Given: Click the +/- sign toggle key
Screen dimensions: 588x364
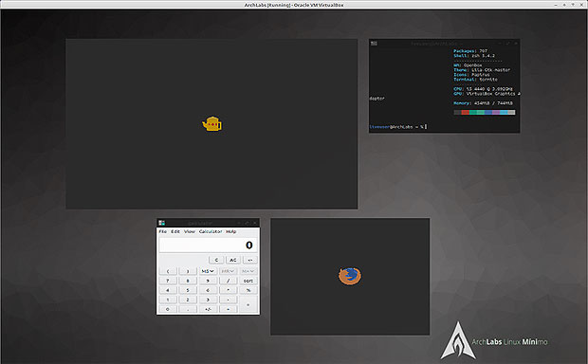Looking at the screenshot, I should (208, 309).
